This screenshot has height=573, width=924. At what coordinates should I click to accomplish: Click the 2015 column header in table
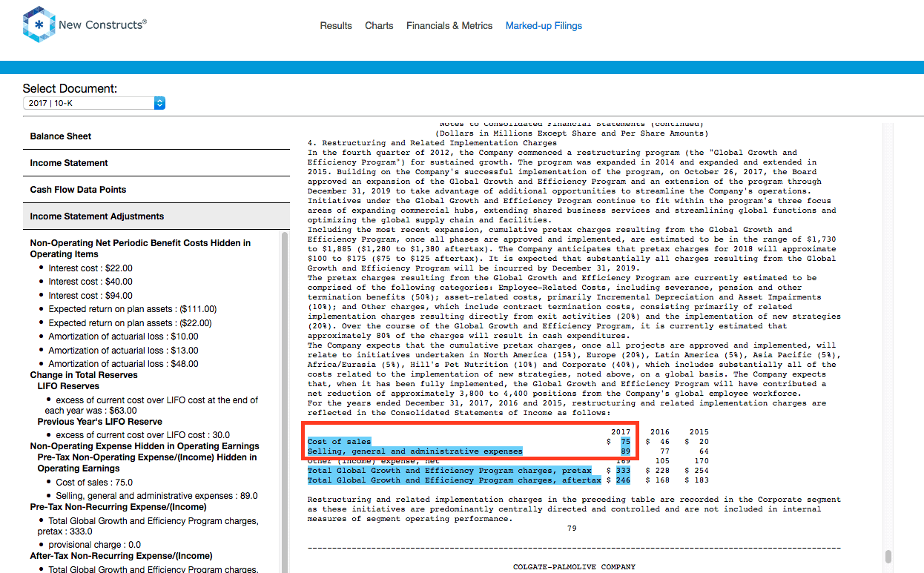click(x=699, y=431)
